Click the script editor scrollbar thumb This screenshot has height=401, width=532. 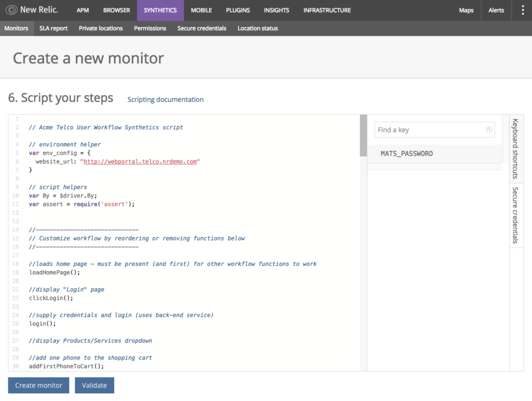coord(363,136)
